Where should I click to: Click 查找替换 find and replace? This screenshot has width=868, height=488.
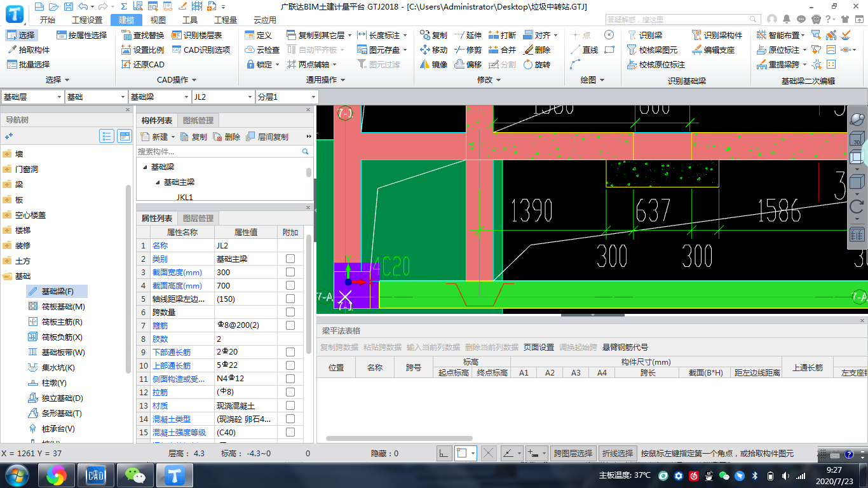point(142,35)
